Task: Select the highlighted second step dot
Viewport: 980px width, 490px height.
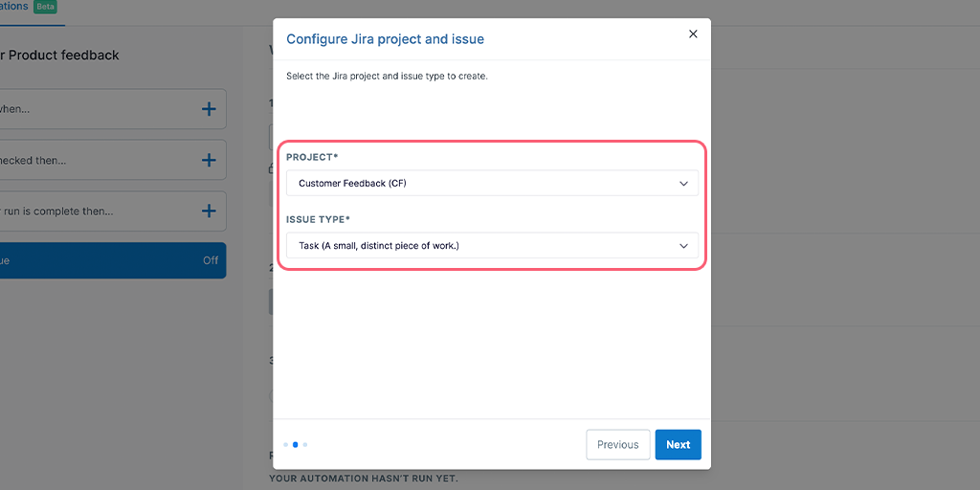Action: pos(295,445)
